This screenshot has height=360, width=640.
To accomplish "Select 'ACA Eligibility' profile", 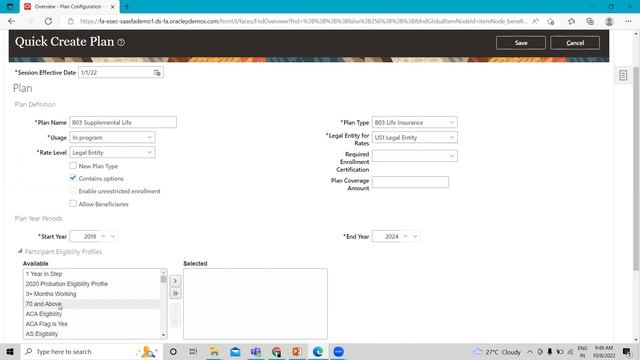I will (x=92, y=314).
